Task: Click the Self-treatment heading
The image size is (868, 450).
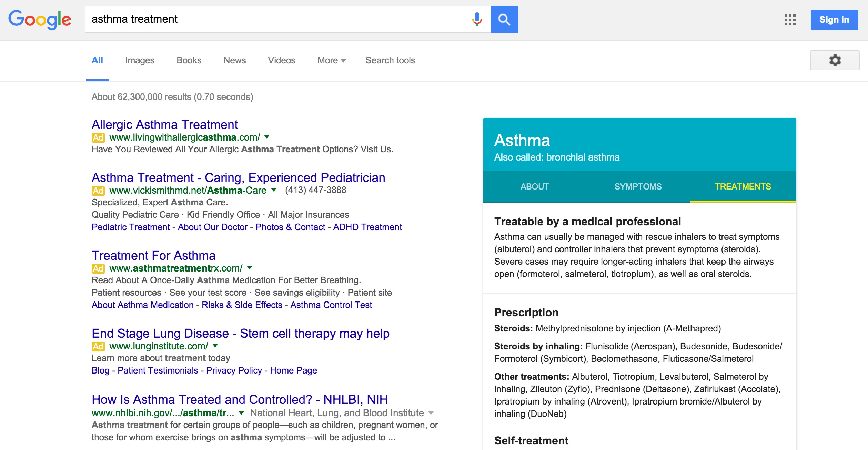Action: [531, 441]
